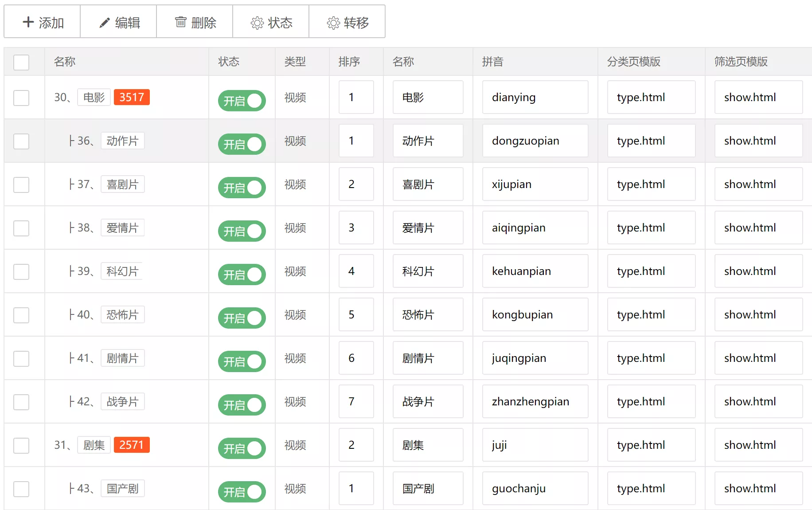The image size is (812, 510).
Task: Edit the sort order field for 恐怖片
Action: tap(356, 314)
